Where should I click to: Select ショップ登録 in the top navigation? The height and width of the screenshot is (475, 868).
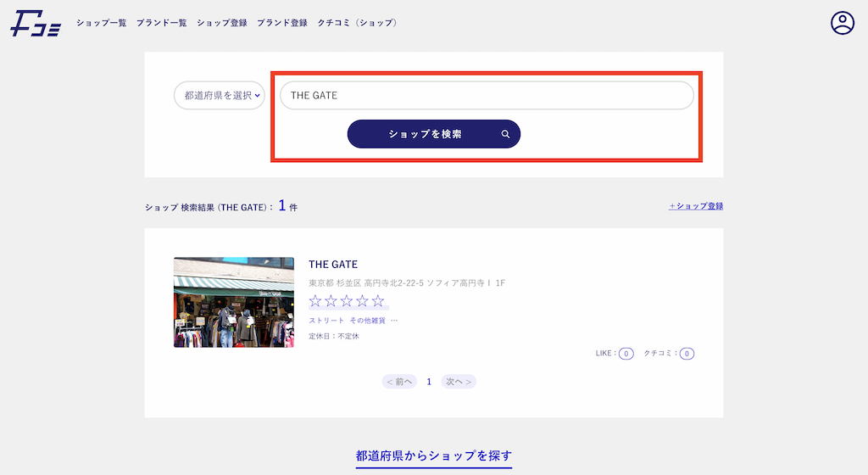(221, 23)
